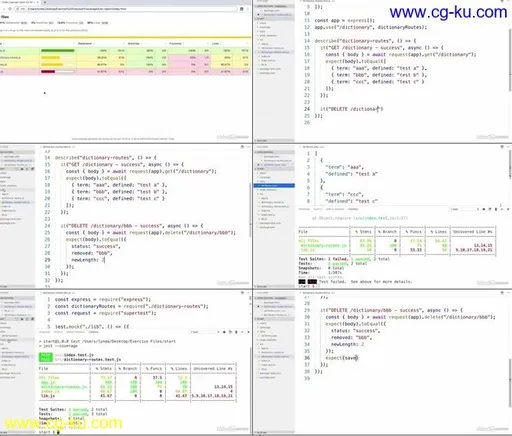Split editor in the expect(save code pane
The image size is (512, 436).
pyautogui.click(x=502, y=293)
